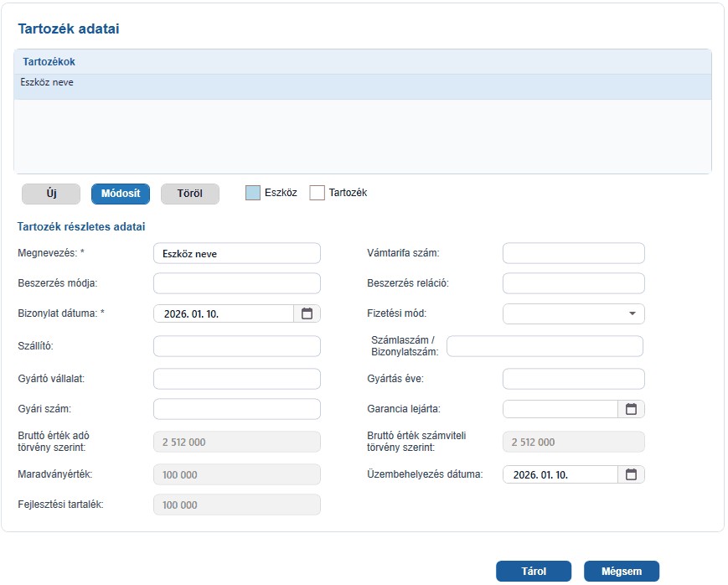The image size is (728, 585).
Task: Focus the Szállító input field
Action: pos(237,346)
